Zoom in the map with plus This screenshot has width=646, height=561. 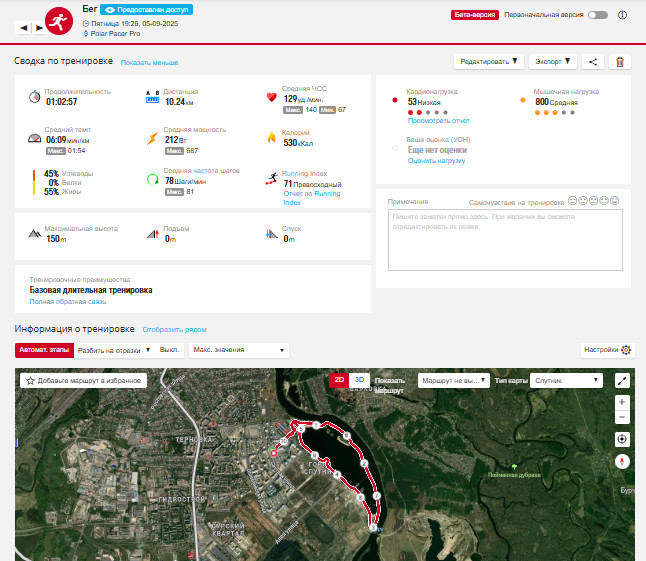[x=622, y=402]
